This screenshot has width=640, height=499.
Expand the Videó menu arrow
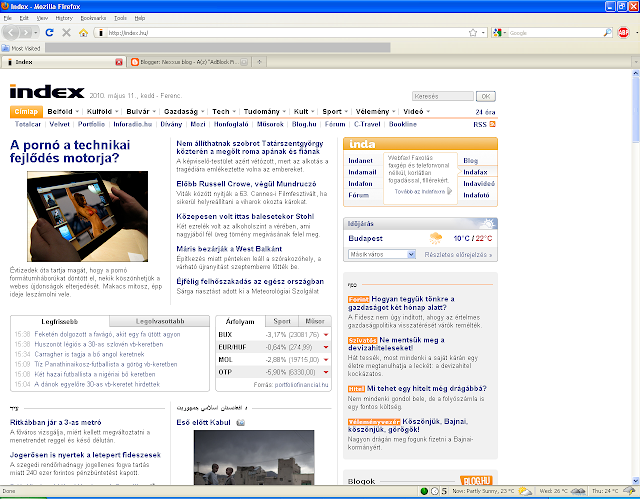[428, 111]
